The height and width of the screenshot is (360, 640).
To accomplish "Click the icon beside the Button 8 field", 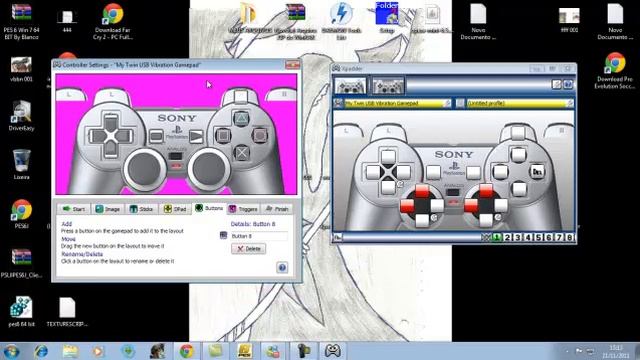I will point(223,236).
